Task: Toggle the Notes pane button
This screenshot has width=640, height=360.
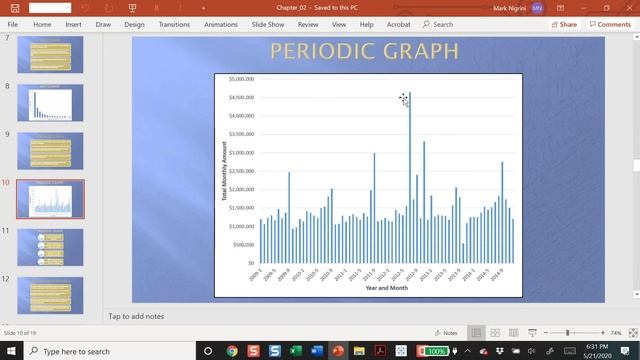Action: 446,333
